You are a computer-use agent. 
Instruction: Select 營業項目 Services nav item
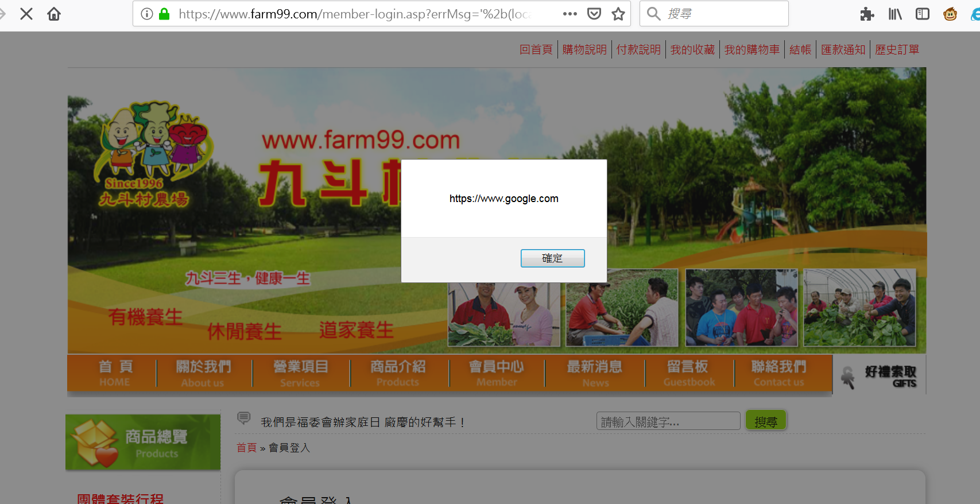point(300,373)
